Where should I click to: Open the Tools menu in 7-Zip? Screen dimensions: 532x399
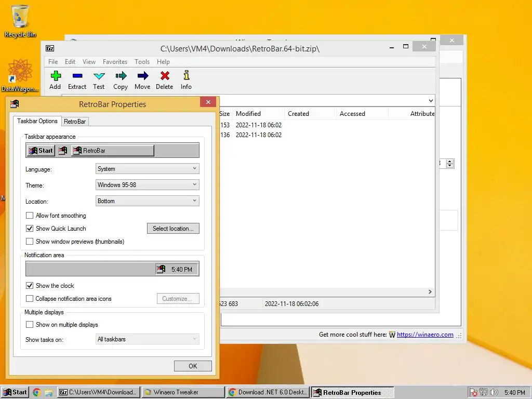(142, 62)
